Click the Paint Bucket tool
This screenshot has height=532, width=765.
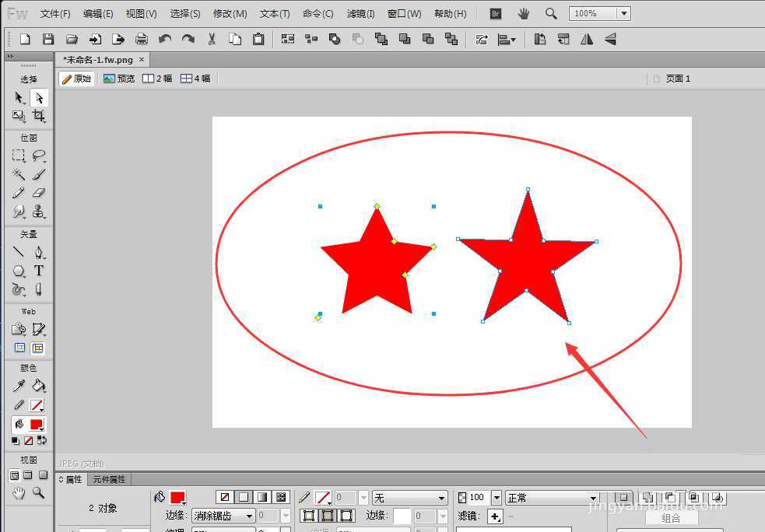[x=39, y=386]
